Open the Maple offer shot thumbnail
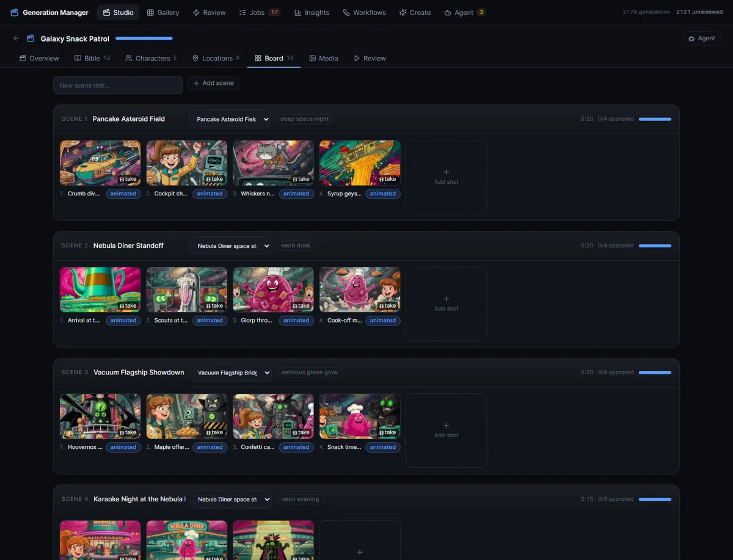733x560 pixels. (x=187, y=416)
